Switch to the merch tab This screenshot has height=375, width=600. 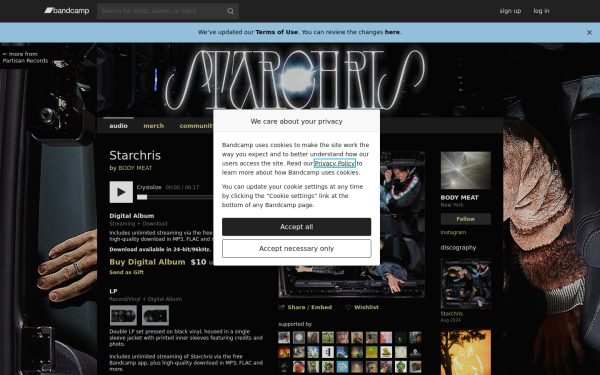coord(153,126)
